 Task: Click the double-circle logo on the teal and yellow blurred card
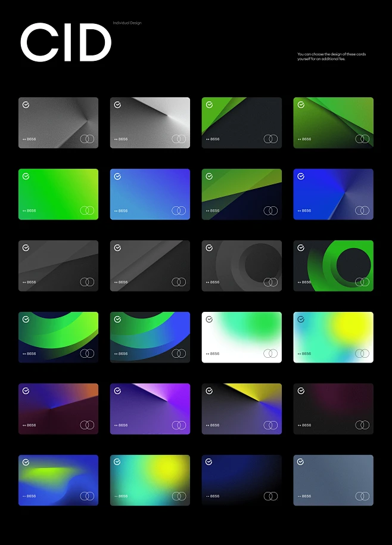coord(179,496)
